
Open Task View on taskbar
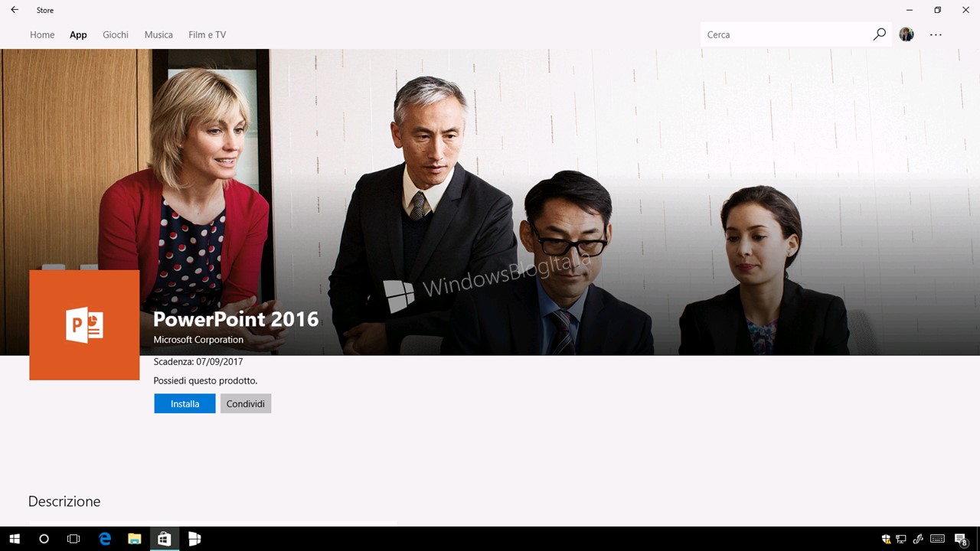[73, 539]
